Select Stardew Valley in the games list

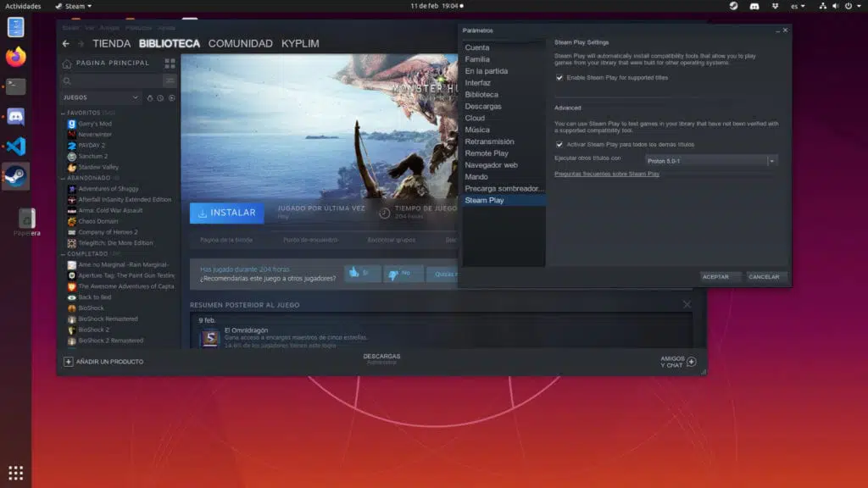tap(98, 167)
